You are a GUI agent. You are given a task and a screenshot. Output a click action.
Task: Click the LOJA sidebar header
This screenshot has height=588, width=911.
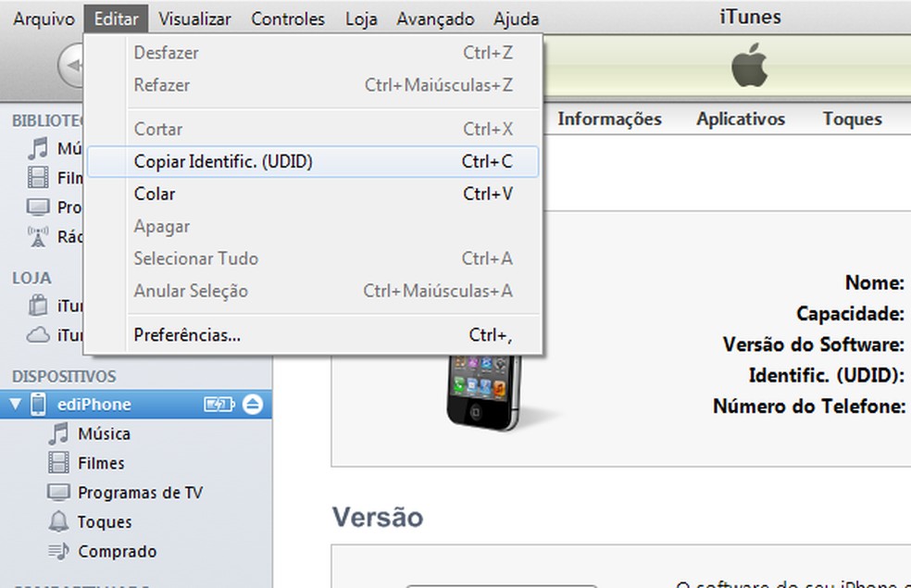click(31, 278)
